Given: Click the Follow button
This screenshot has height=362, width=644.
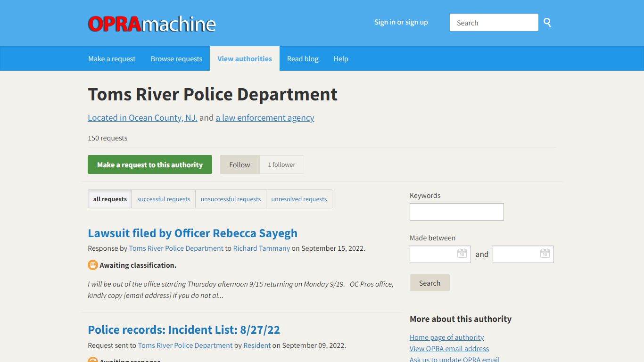Looking at the screenshot, I should pos(239,165).
